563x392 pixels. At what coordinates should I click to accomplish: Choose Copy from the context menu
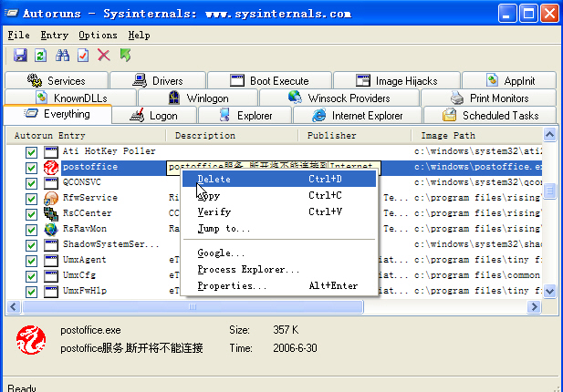pos(279,195)
